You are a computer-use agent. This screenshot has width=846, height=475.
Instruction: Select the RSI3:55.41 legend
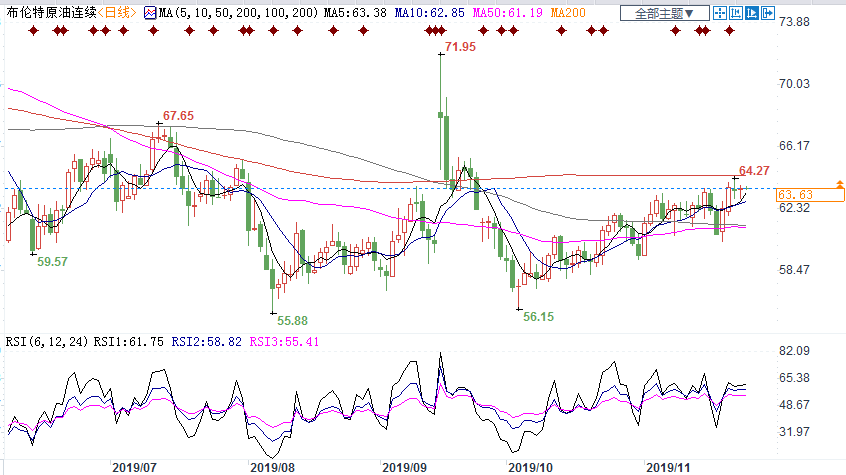pyautogui.click(x=284, y=342)
